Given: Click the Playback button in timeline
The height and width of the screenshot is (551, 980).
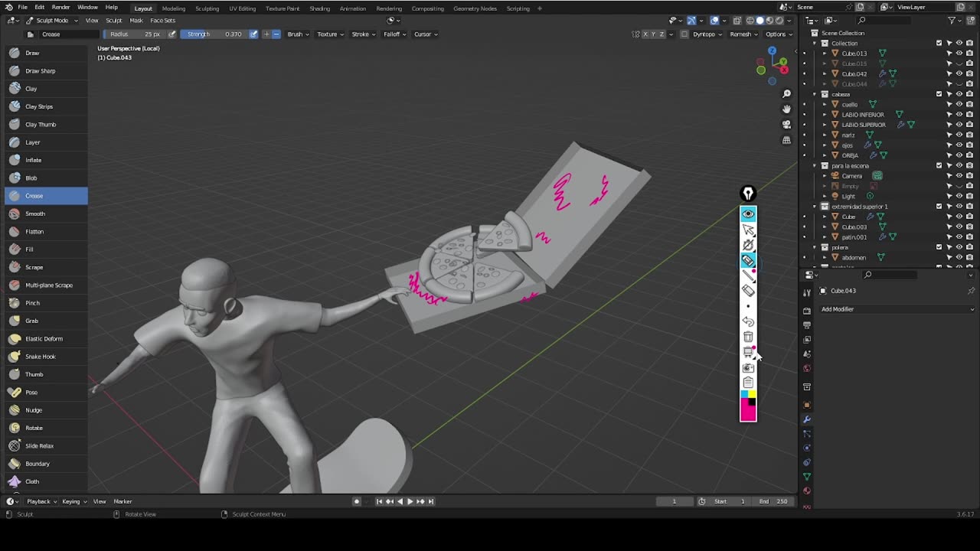Looking at the screenshot, I should [41, 501].
